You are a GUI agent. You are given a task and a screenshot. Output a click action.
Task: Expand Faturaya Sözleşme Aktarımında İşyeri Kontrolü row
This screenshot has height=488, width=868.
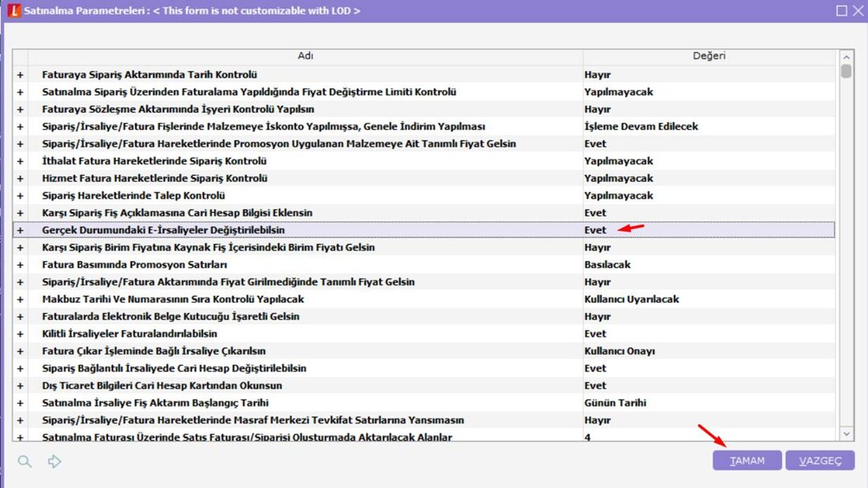click(x=21, y=109)
